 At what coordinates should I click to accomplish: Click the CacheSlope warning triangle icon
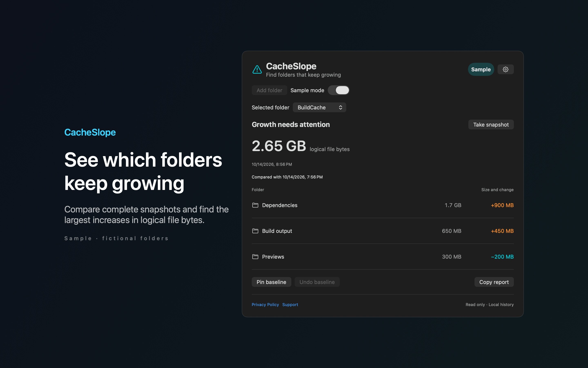click(257, 69)
